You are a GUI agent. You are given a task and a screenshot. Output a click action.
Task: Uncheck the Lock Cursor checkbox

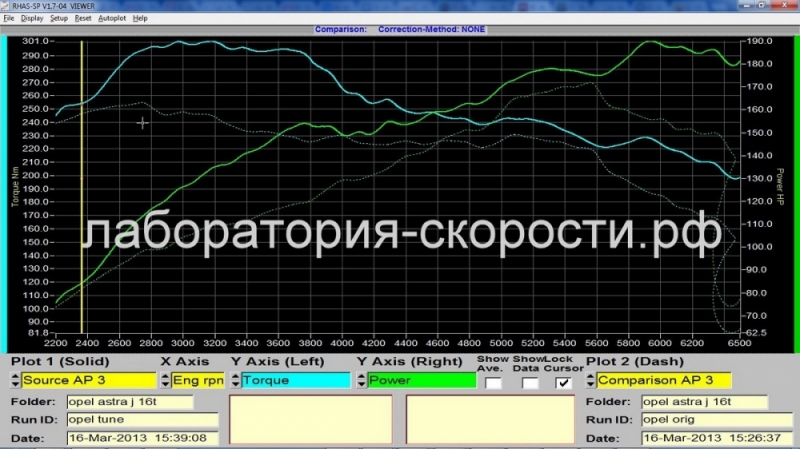(x=564, y=382)
